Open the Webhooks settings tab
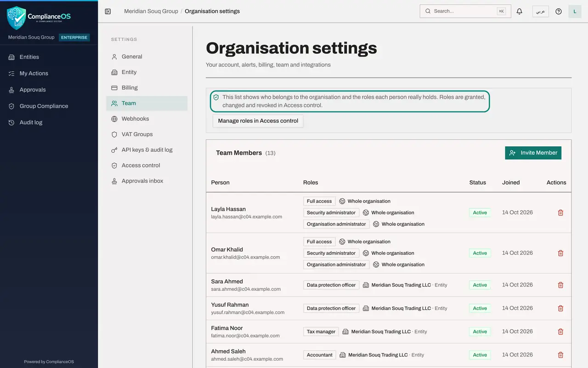 pyautogui.click(x=147, y=119)
